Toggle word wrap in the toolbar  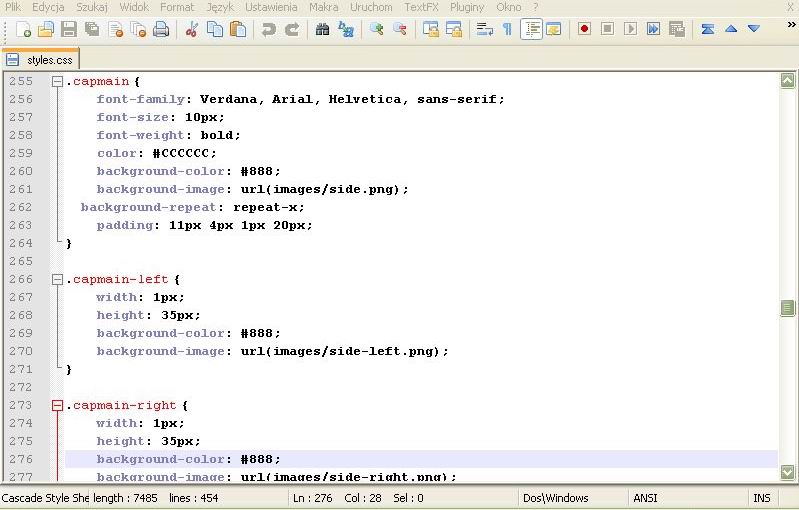point(484,30)
